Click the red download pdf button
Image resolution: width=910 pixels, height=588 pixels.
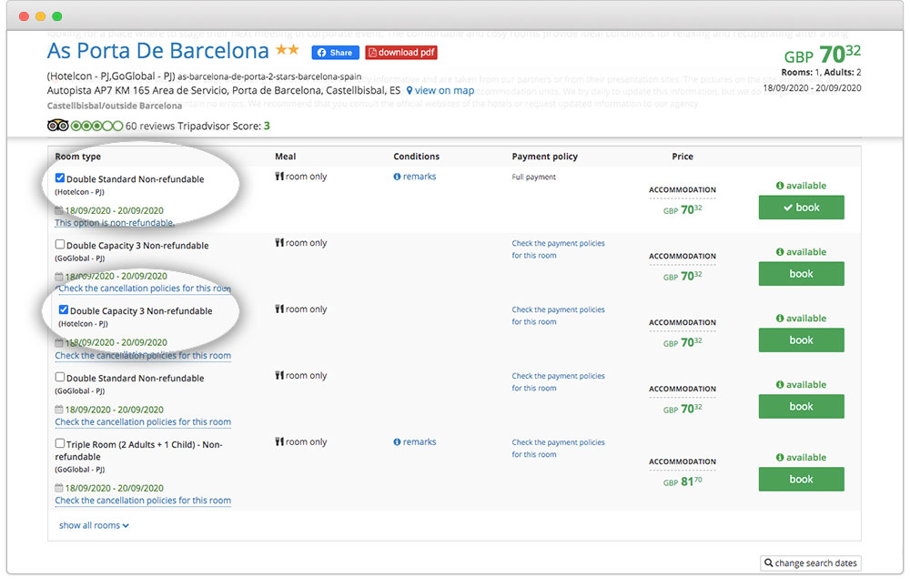(401, 53)
